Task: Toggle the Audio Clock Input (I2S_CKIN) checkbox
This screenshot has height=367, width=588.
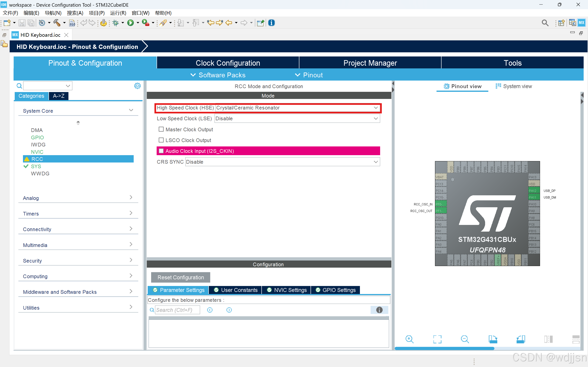Action: (x=161, y=151)
